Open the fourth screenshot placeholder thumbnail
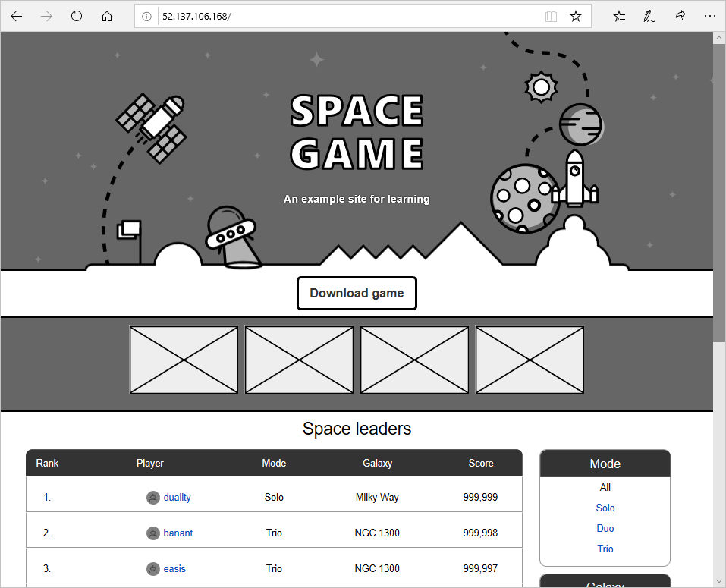Image resolution: width=726 pixels, height=588 pixels. [x=530, y=360]
